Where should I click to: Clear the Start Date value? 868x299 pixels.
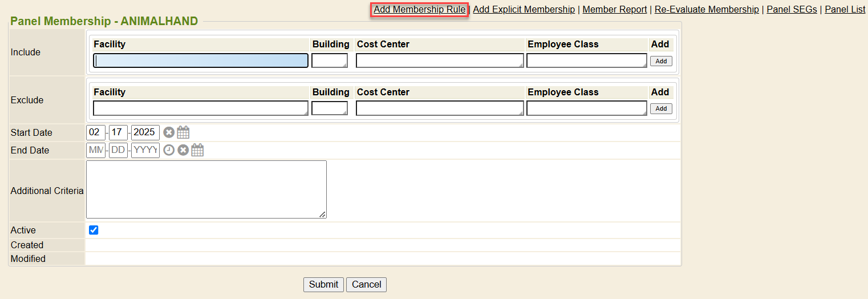point(169,132)
